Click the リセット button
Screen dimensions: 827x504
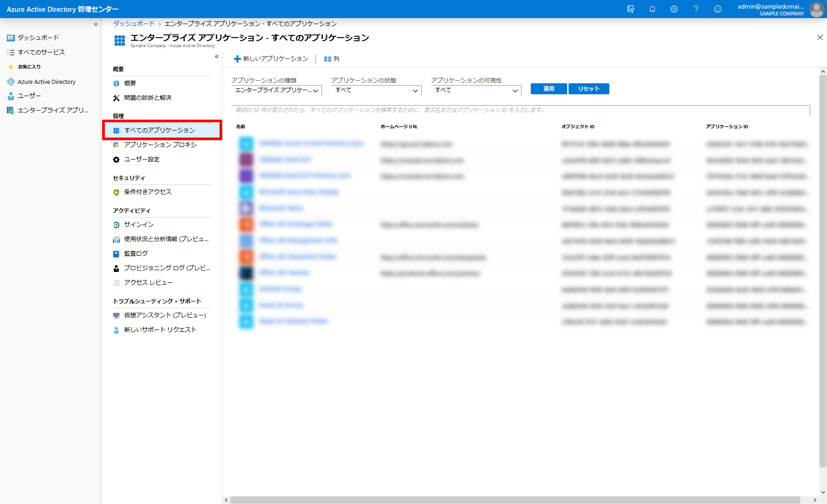coord(589,89)
